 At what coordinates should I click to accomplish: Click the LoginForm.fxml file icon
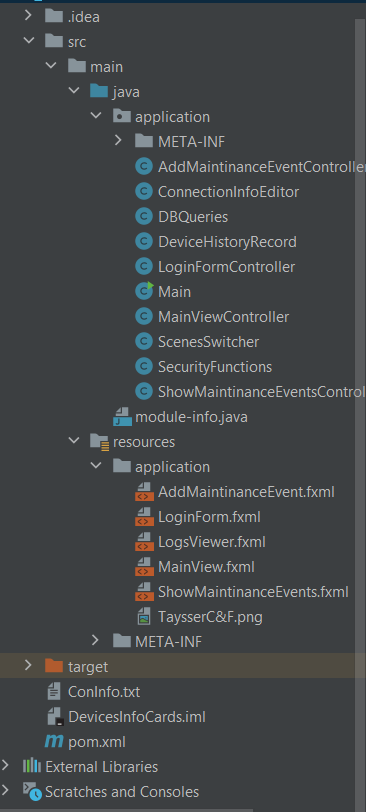(x=144, y=516)
